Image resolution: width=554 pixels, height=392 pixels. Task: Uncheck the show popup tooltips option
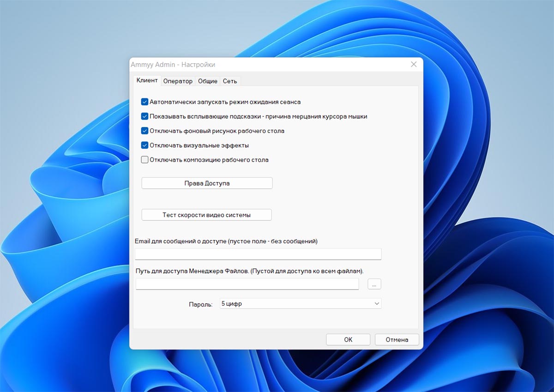tap(145, 116)
